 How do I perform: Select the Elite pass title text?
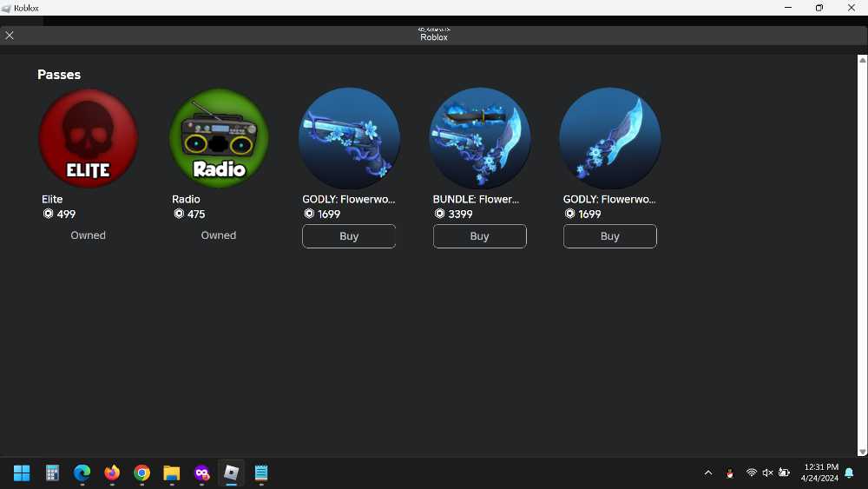point(52,200)
